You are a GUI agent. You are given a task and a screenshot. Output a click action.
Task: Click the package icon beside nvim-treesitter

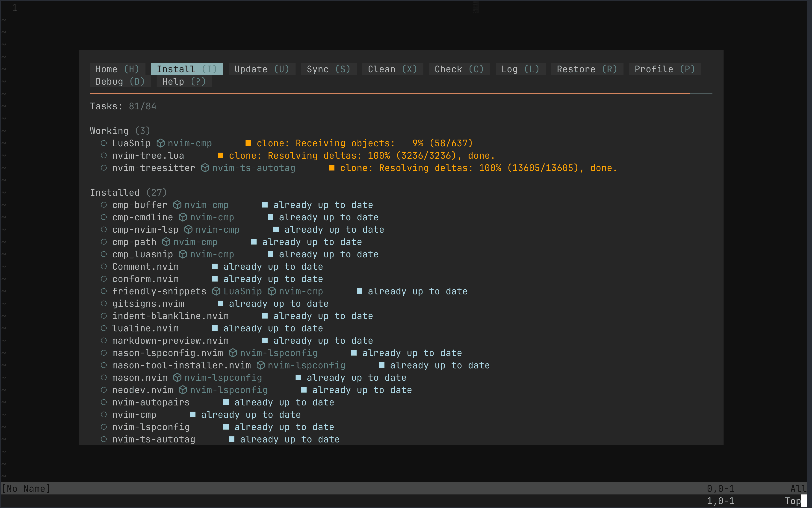pos(205,168)
